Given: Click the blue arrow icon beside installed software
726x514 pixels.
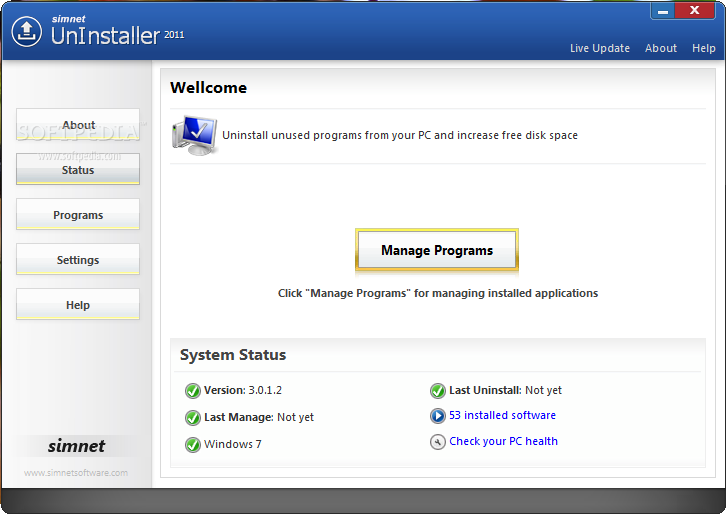Looking at the screenshot, I should [x=438, y=416].
